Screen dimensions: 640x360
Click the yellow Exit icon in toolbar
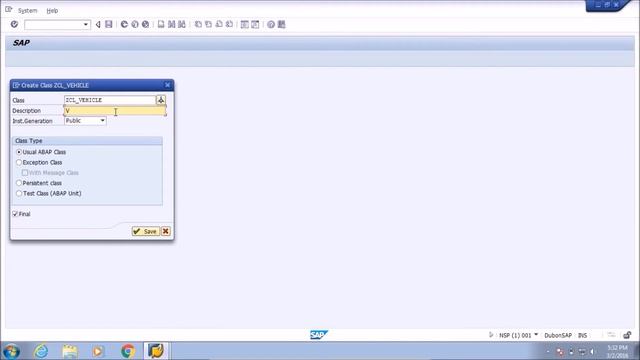[x=135, y=24]
